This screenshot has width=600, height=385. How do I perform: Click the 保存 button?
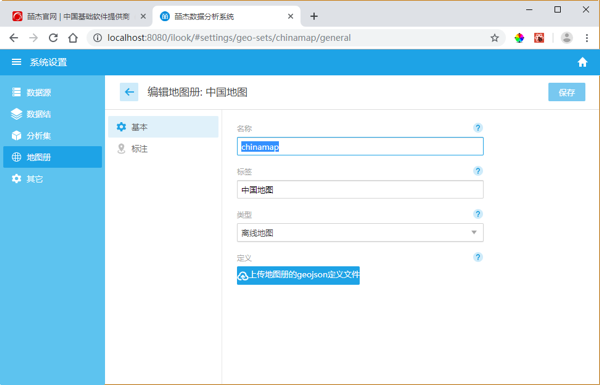tap(566, 92)
